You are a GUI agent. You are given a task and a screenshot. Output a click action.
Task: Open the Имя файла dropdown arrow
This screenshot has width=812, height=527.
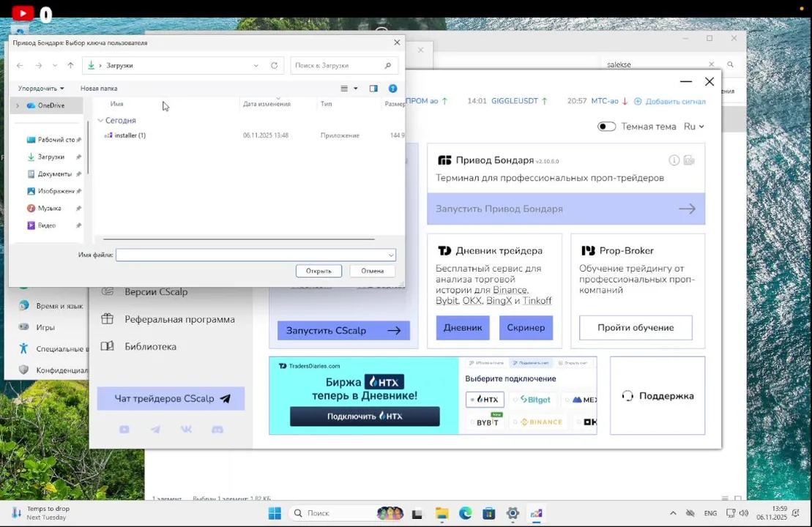click(x=391, y=255)
